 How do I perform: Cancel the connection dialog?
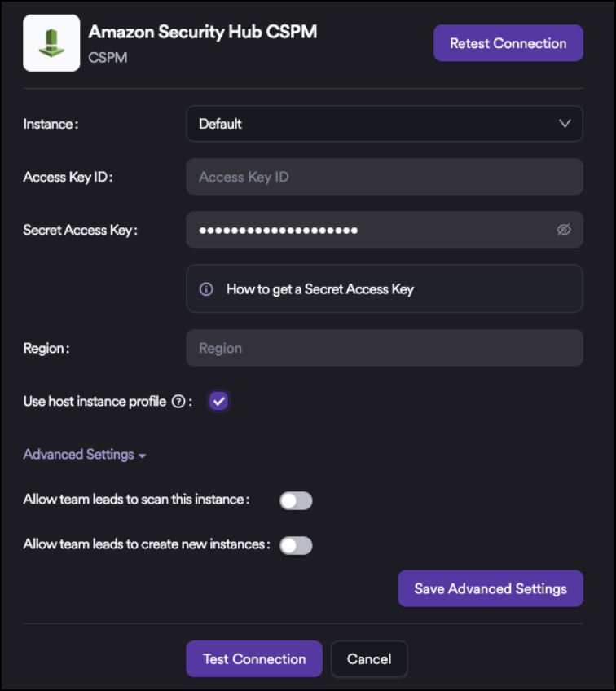369,659
